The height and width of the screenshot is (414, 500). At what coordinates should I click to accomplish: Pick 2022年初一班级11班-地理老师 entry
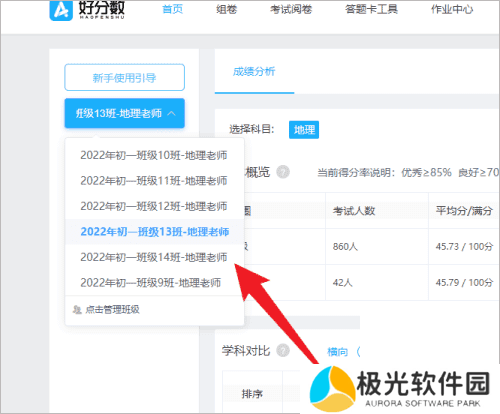coord(154,181)
